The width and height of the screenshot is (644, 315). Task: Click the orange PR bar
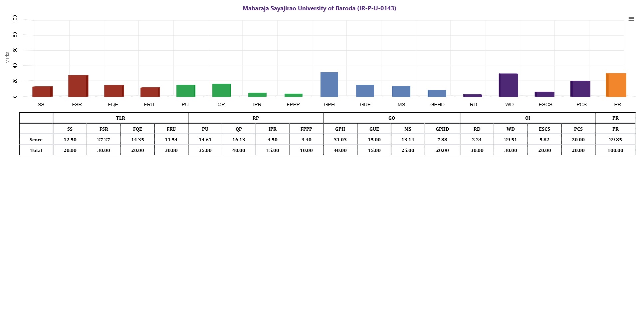pyautogui.click(x=616, y=85)
